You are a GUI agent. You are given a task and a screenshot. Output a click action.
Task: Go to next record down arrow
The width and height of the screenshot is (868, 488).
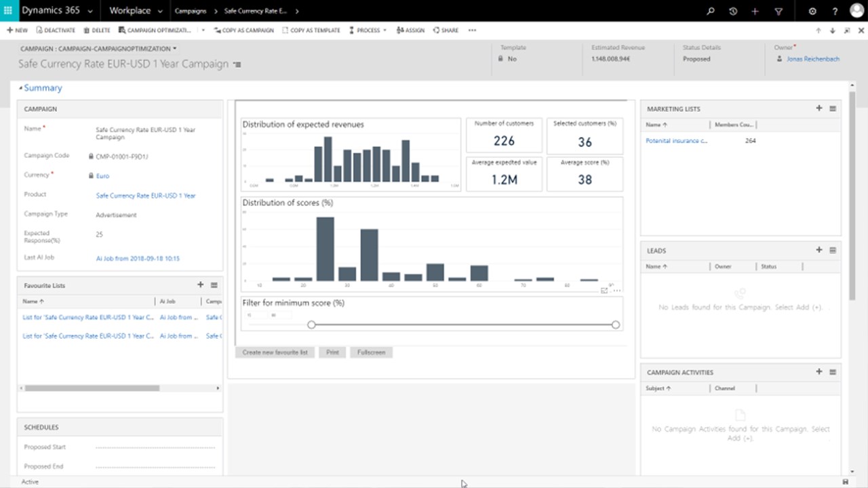831,30
